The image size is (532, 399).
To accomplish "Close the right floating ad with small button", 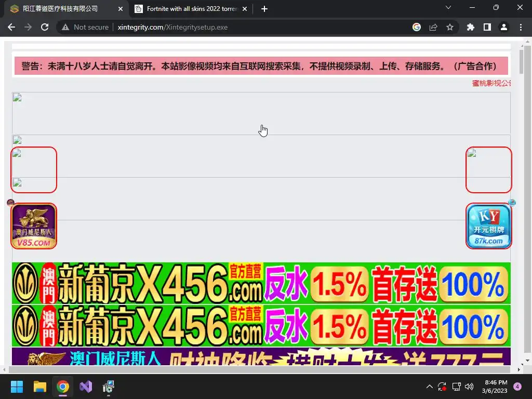I will (512, 203).
